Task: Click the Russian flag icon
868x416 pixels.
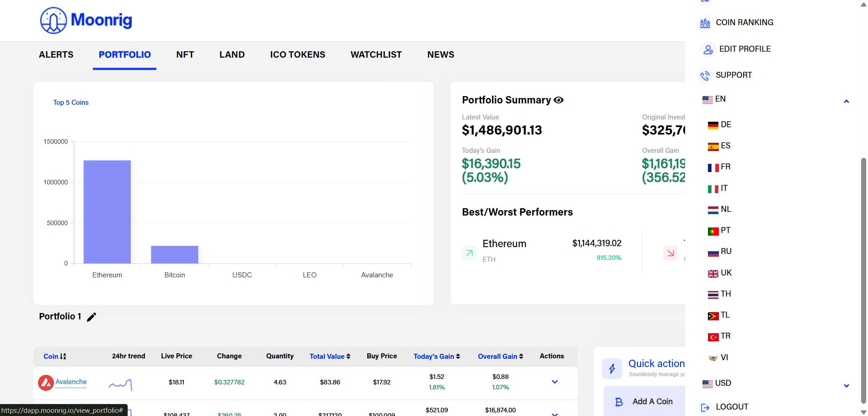Action: pyautogui.click(x=713, y=253)
